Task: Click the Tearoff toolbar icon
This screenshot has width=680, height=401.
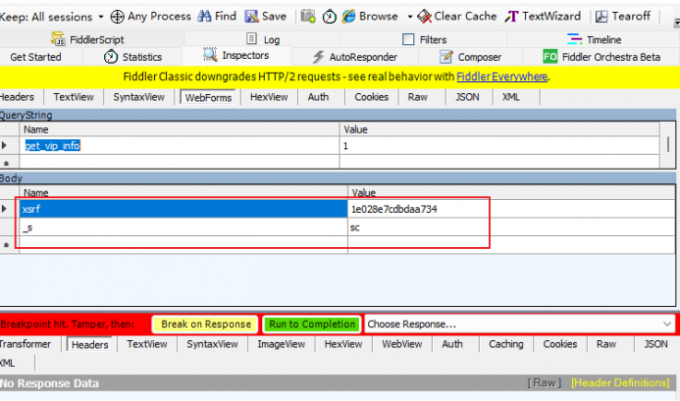Action: point(601,16)
